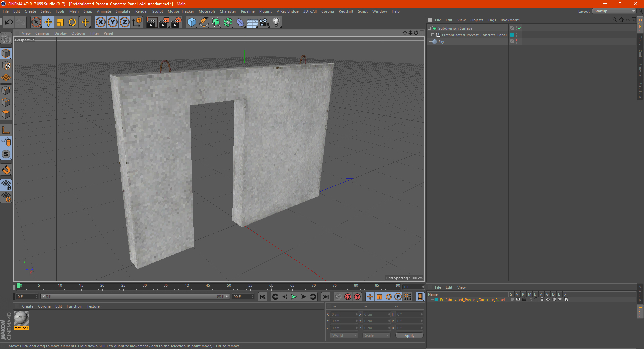Select the Sky object in Object Manager

tap(441, 42)
